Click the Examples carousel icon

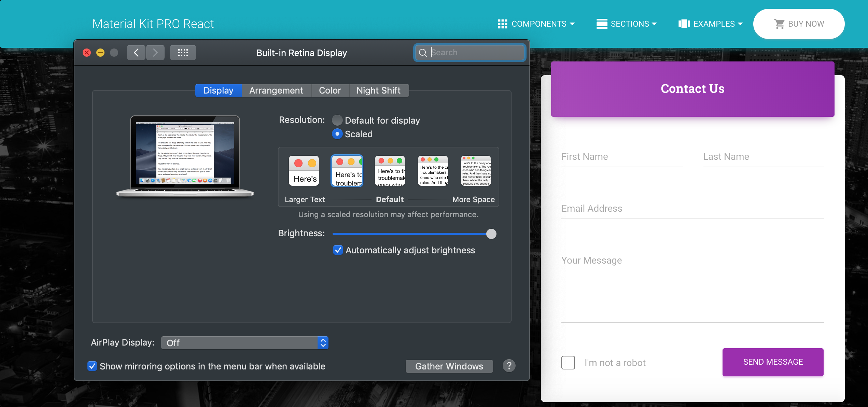tap(684, 24)
